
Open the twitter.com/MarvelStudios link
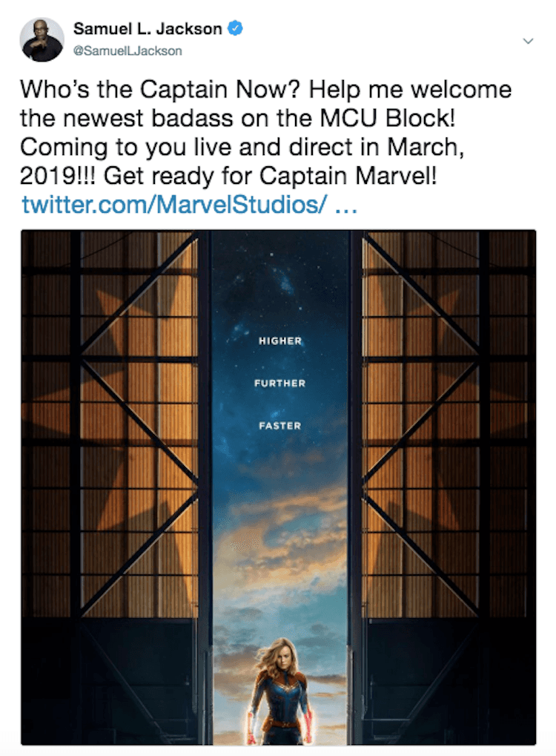pyautogui.click(x=174, y=204)
